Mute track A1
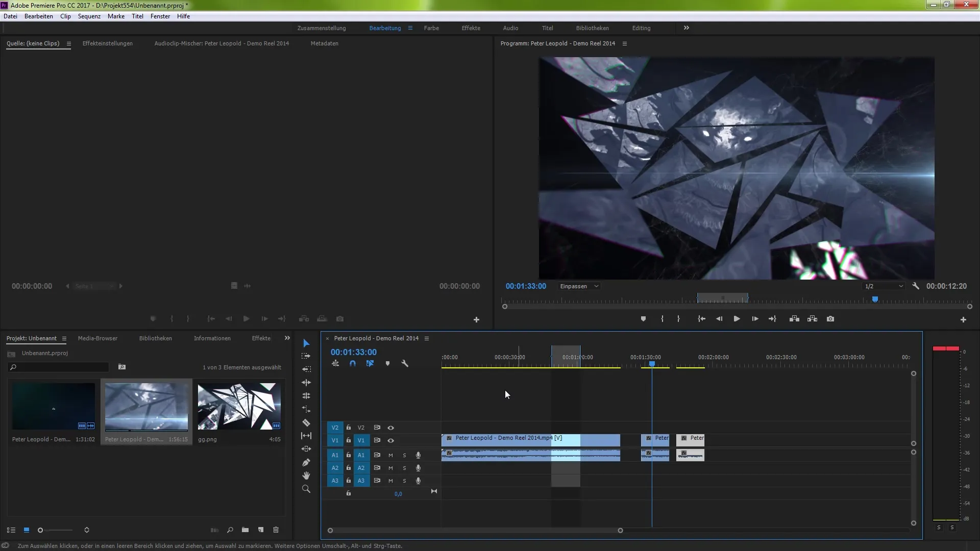 point(390,455)
